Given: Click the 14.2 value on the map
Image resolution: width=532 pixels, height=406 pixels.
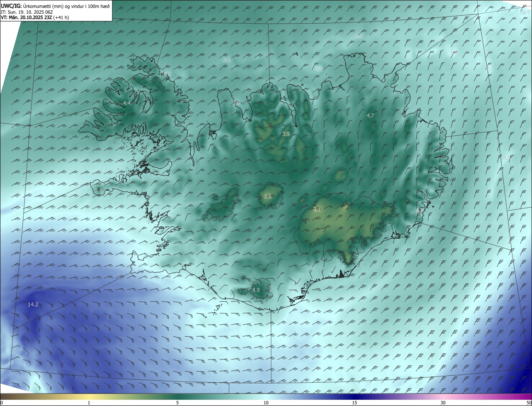Looking at the screenshot, I should (33, 305).
